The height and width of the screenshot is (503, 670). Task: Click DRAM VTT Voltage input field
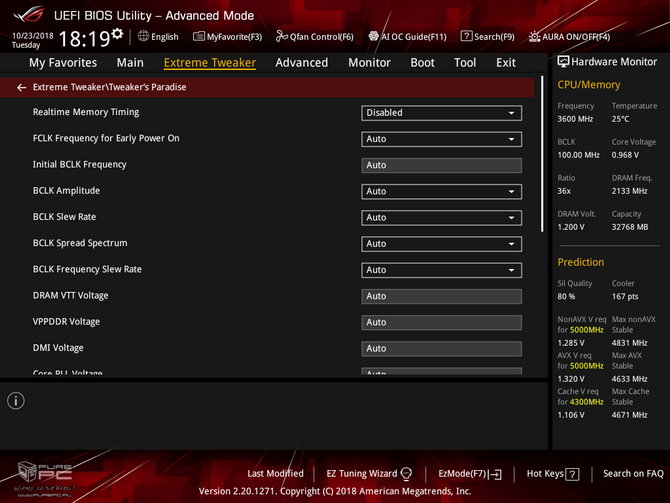point(441,296)
